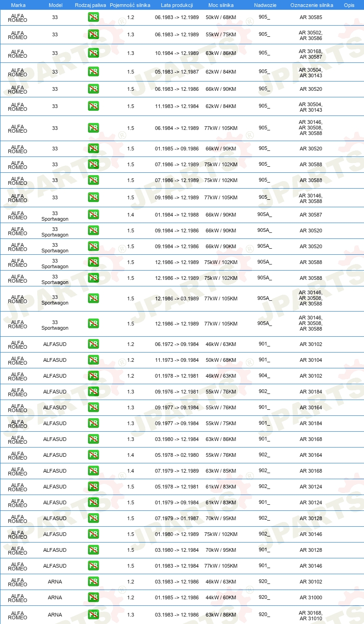Select the date range 01.1979 -> 09.1984
The image size is (364, 624).
coord(177,502)
